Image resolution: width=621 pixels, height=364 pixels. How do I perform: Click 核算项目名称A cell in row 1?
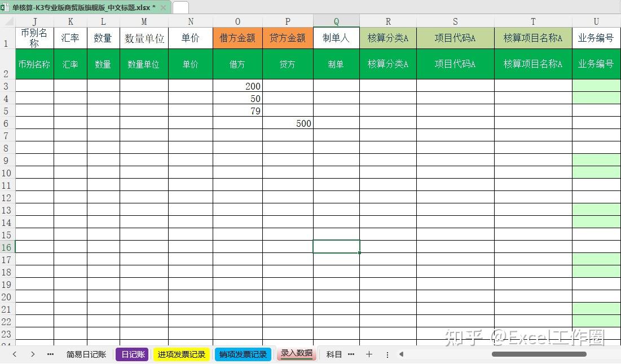click(533, 38)
